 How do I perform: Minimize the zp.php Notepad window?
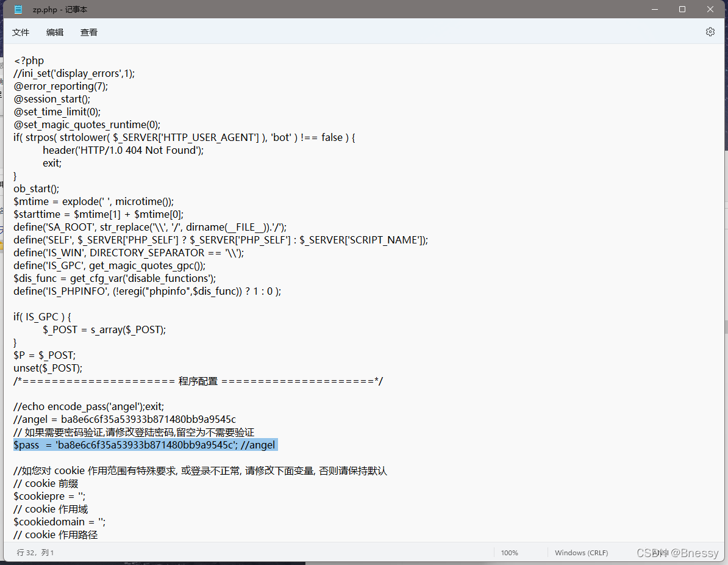(x=655, y=9)
